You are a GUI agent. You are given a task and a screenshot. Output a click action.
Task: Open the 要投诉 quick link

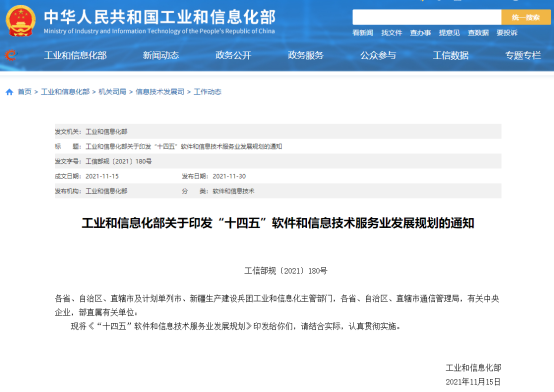pos(507,33)
